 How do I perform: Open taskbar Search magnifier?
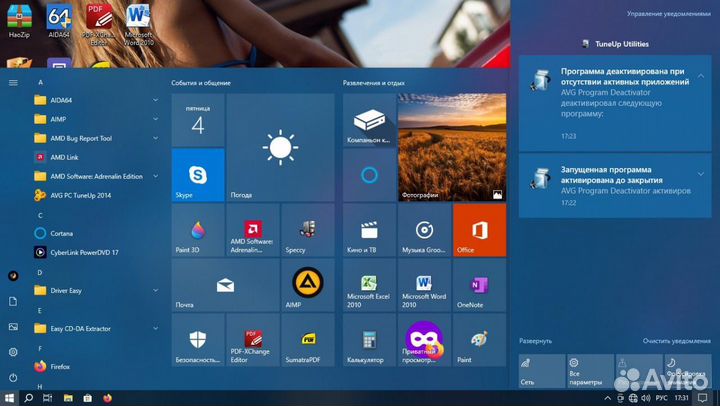(28, 398)
